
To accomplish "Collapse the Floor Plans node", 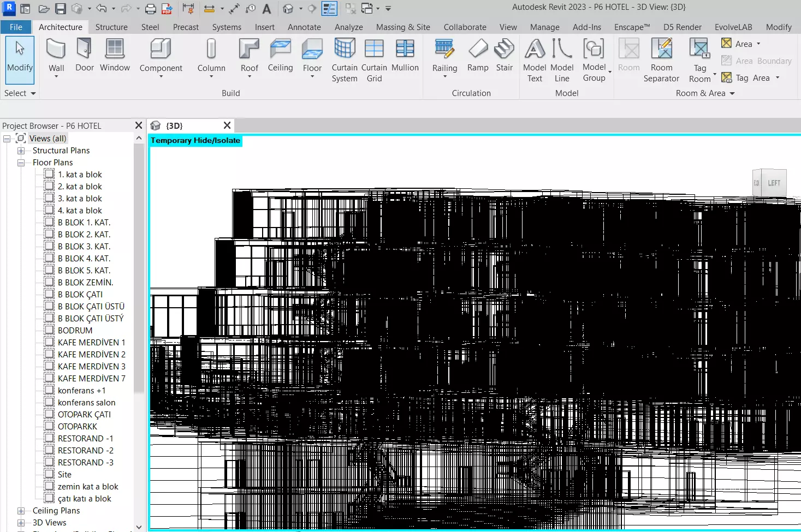I will point(21,163).
